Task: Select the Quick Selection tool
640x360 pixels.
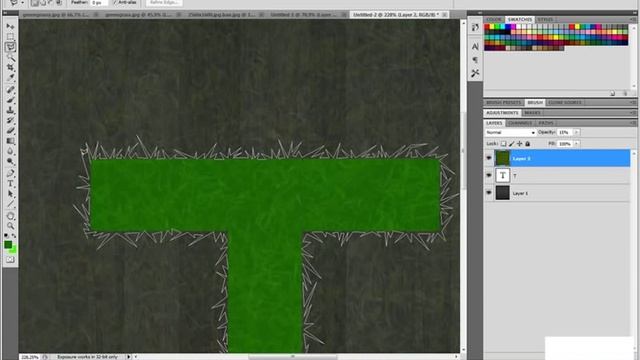Action: 10,57
